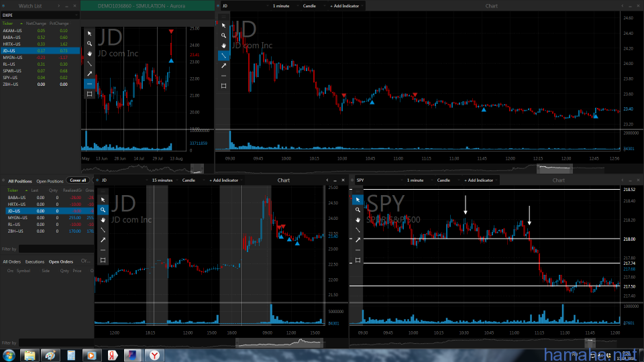Select hand pan tool in 15-minute JD chart
The height and width of the screenshot is (362, 644).
[103, 220]
